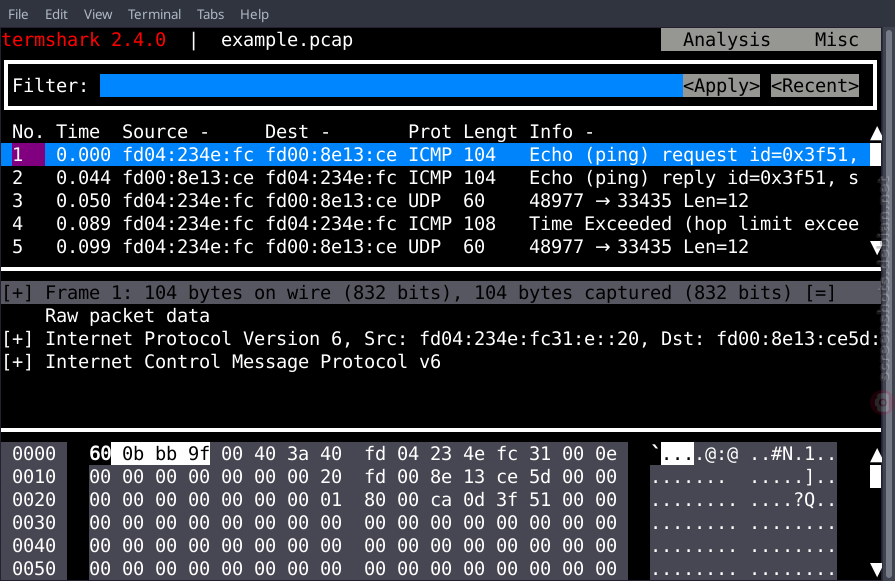The image size is (895, 581).
Task: Click ASCII text containing ?Q
Action: tap(743, 499)
